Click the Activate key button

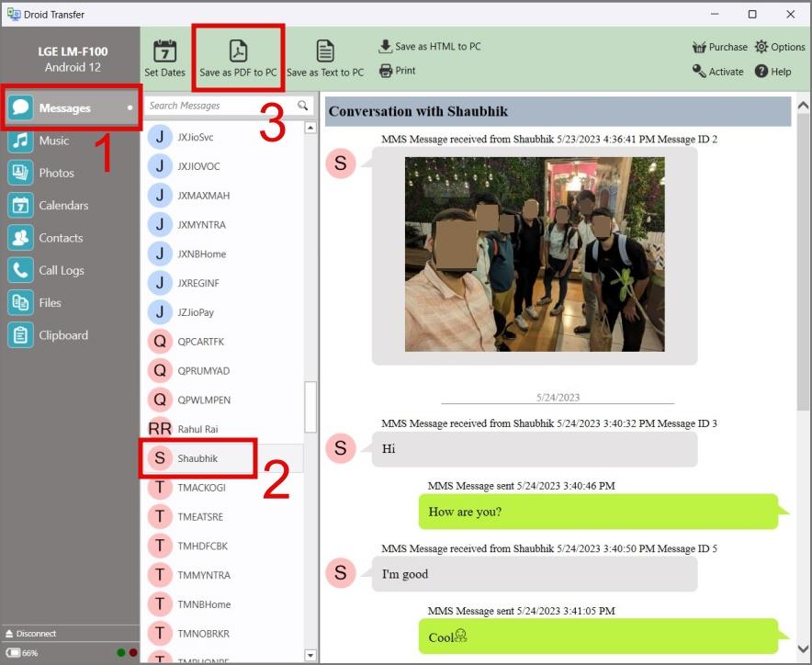717,72
